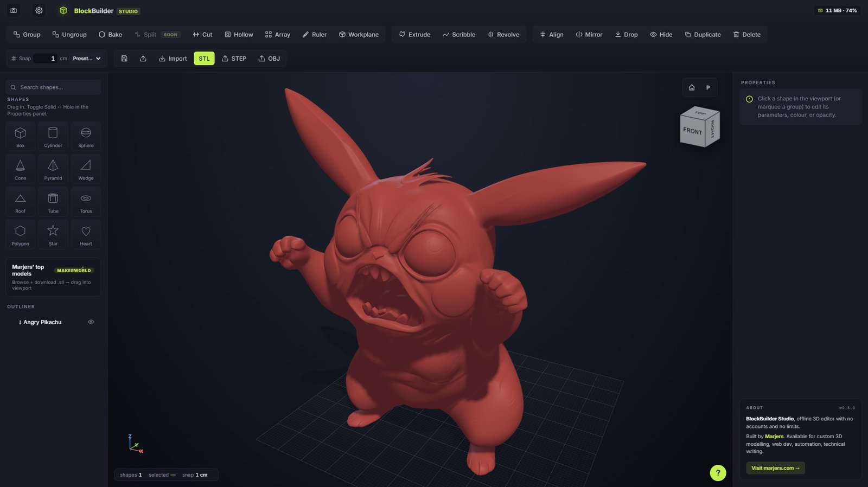Image resolution: width=868 pixels, height=487 pixels.
Task: Select the Wedge shape
Action: click(86, 169)
